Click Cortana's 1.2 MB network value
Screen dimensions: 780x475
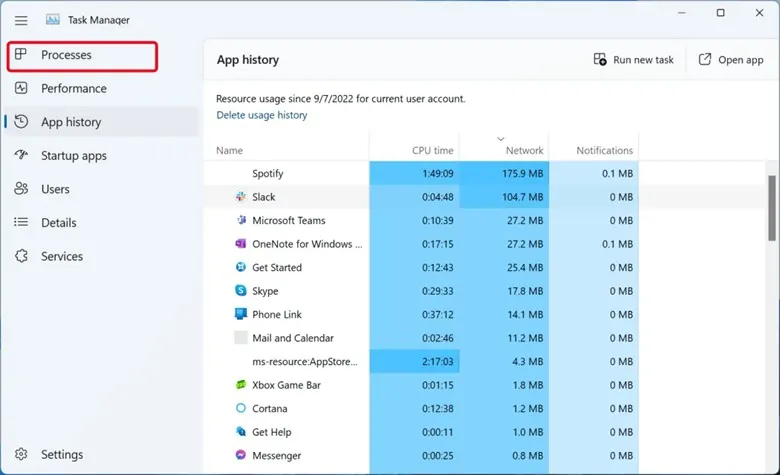pos(528,408)
